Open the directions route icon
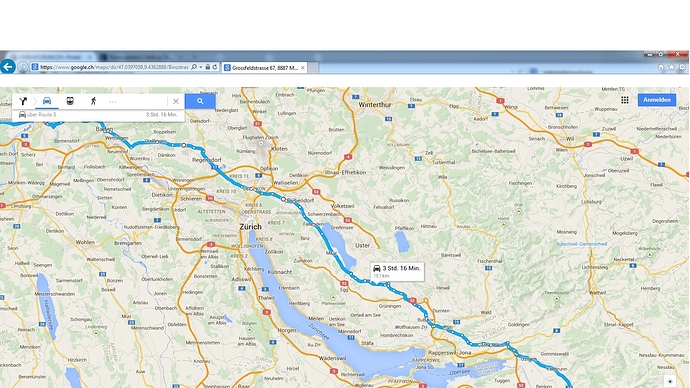The height and width of the screenshot is (388, 690). click(x=23, y=101)
